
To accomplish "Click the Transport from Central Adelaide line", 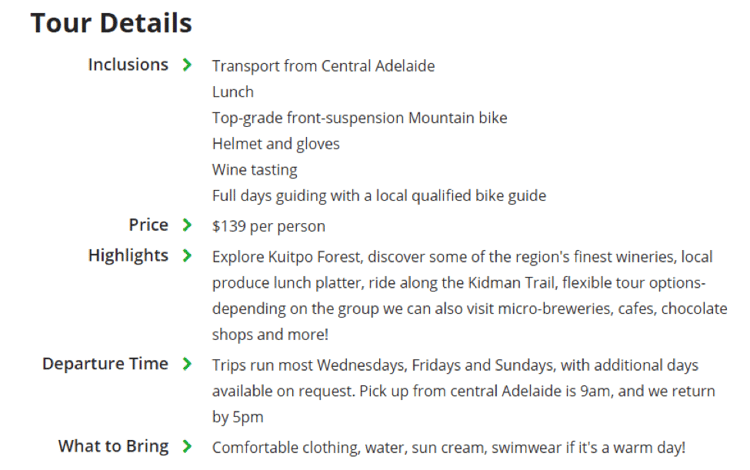I will 323,66.
